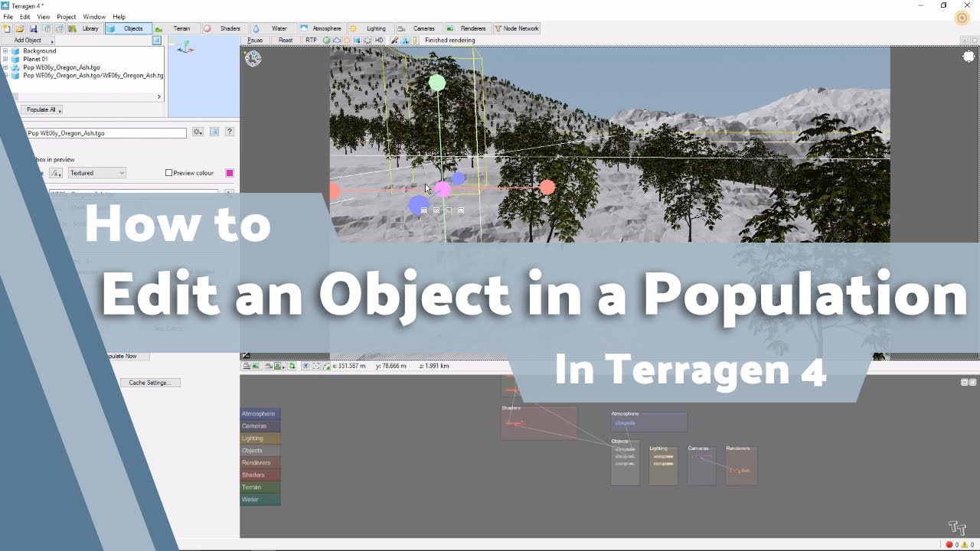Click the magenta preview colour swatch
The image size is (980, 551).
pos(229,173)
